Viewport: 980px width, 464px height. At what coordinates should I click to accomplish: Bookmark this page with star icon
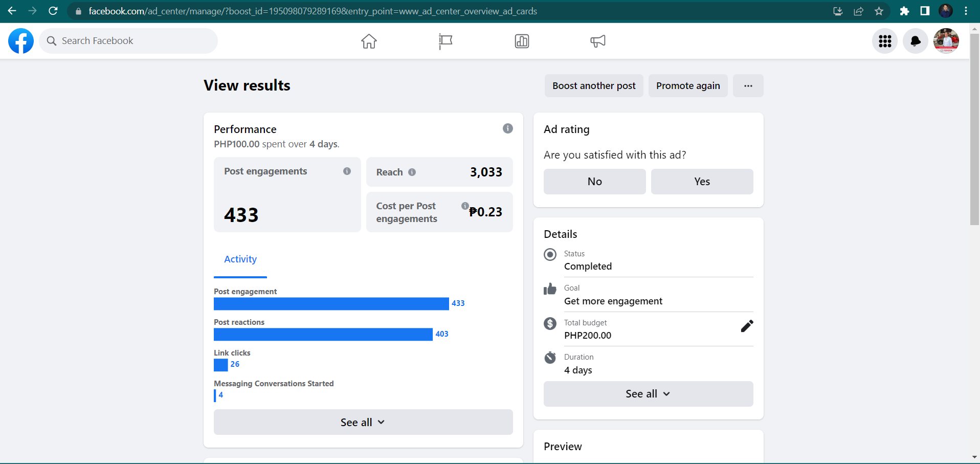879,11
